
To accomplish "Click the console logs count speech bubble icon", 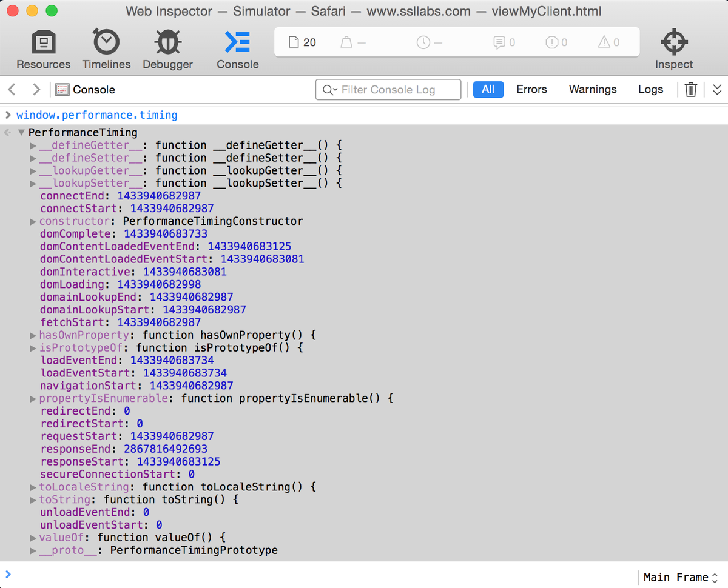I will pos(499,42).
